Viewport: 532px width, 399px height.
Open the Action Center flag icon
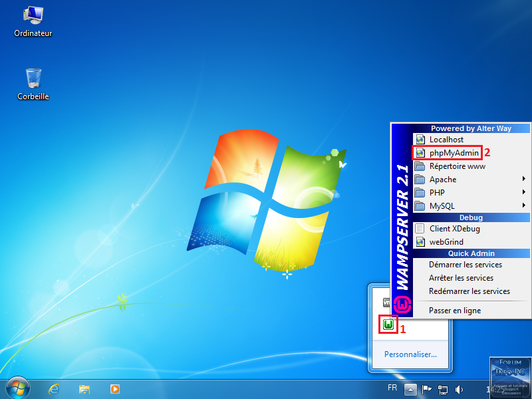pyautogui.click(x=426, y=390)
